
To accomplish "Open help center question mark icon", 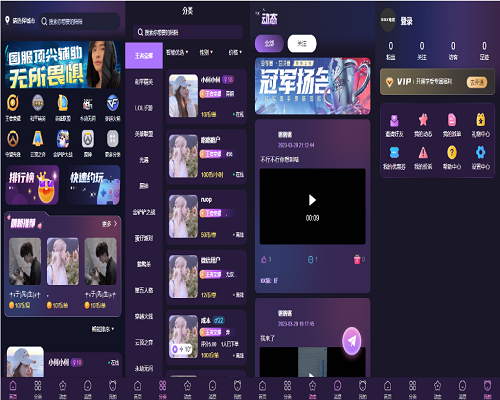I will [452, 153].
